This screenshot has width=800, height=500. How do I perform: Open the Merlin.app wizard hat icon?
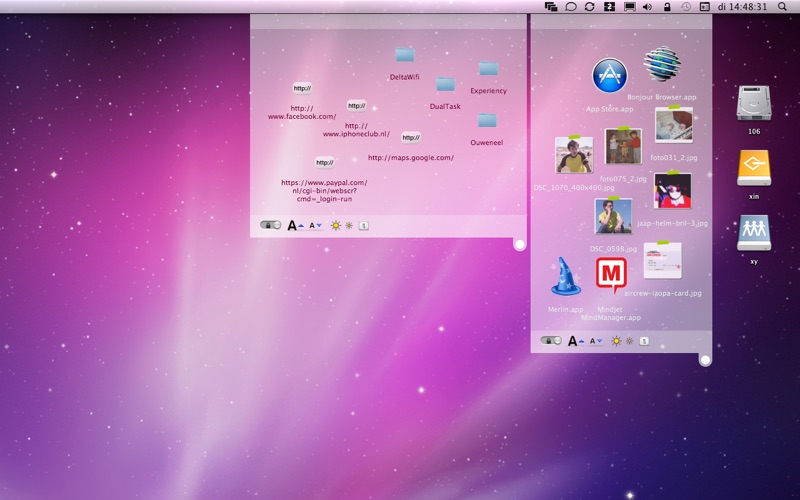point(566,277)
